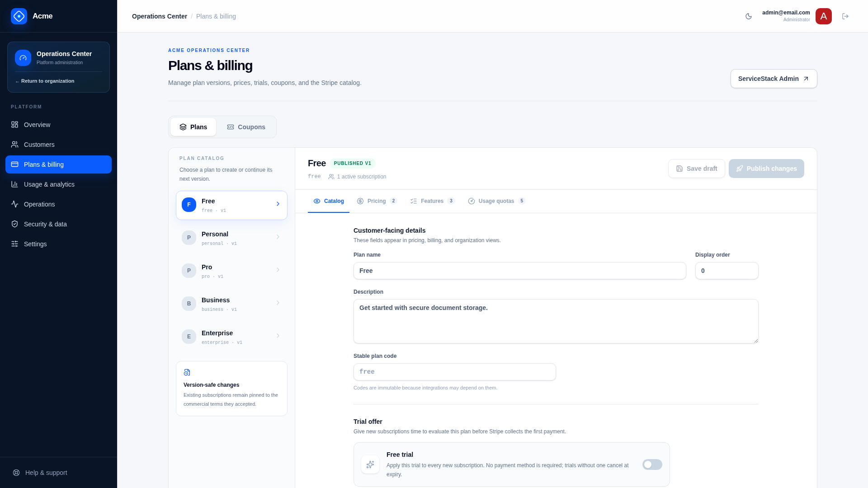Open the Pricing tab
This screenshot has width=868, height=488.
click(x=377, y=201)
